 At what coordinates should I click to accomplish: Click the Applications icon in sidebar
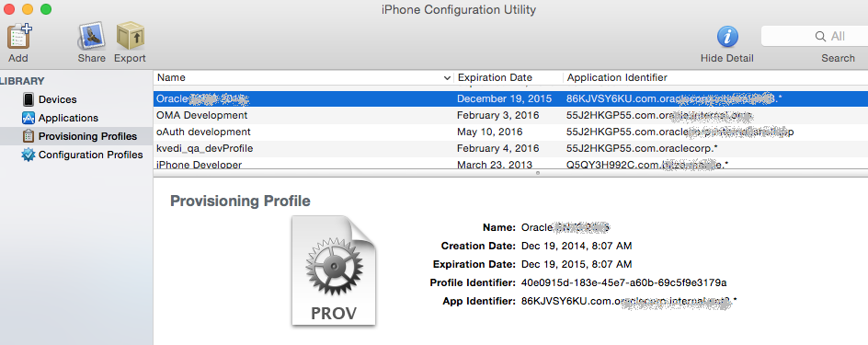pos(29,118)
